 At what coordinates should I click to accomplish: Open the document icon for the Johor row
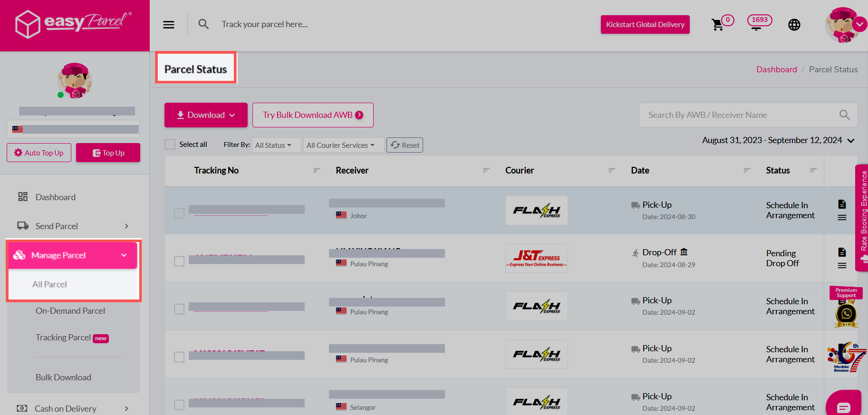(x=842, y=204)
